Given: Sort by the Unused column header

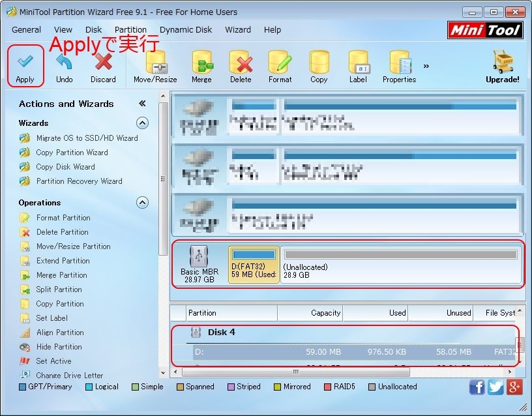Looking at the screenshot, I should [x=441, y=313].
